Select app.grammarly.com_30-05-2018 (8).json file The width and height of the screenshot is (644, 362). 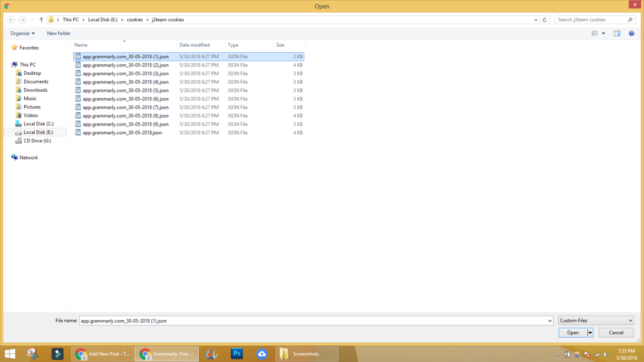point(189,116)
